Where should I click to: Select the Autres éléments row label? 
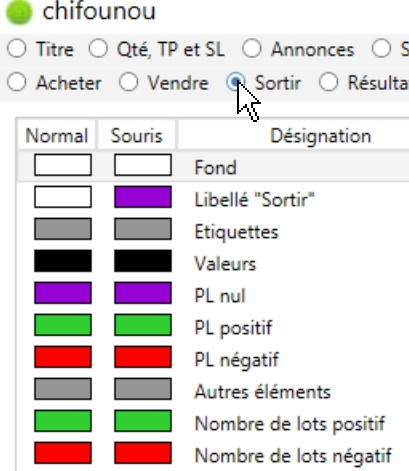262,392
